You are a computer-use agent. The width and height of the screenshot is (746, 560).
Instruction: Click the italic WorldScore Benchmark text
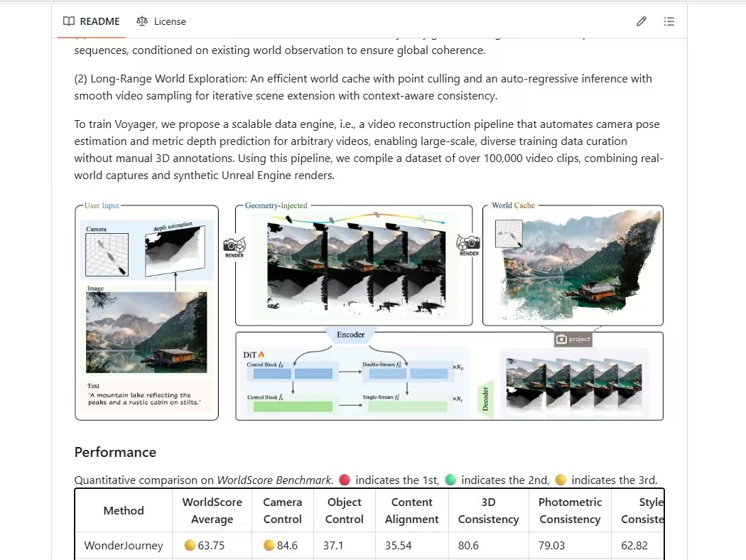274,480
